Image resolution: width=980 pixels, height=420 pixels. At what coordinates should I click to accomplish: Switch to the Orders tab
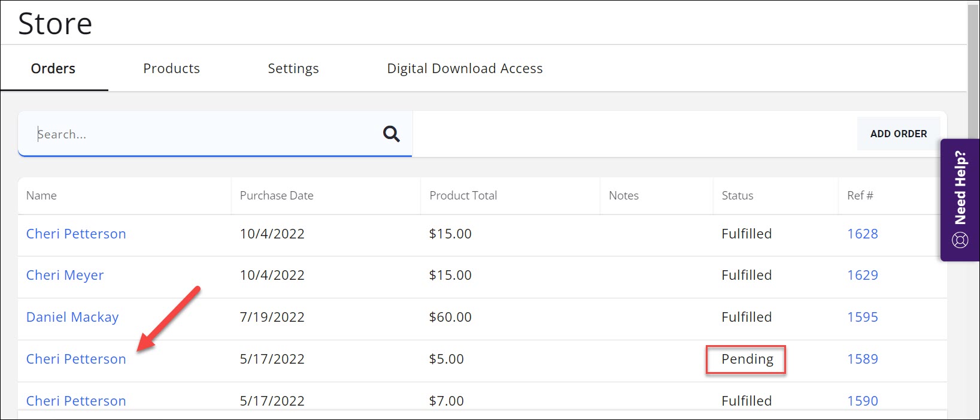pyautogui.click(x=53, y=68)
